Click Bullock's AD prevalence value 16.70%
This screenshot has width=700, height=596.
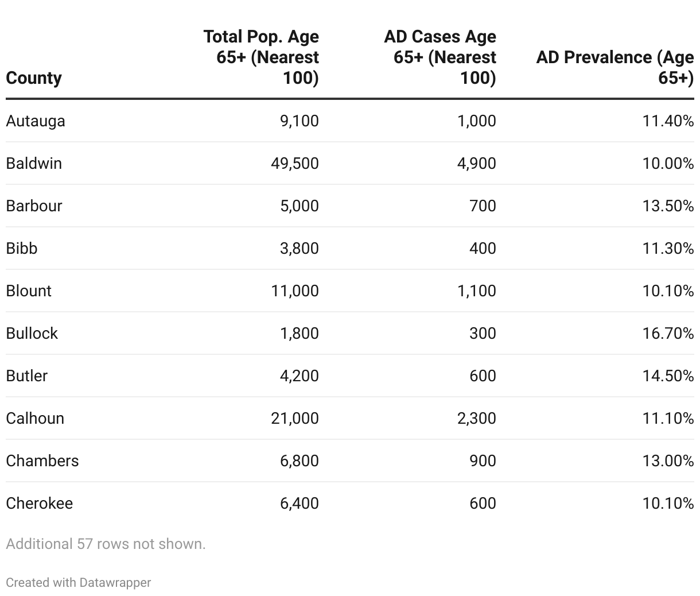668,334
